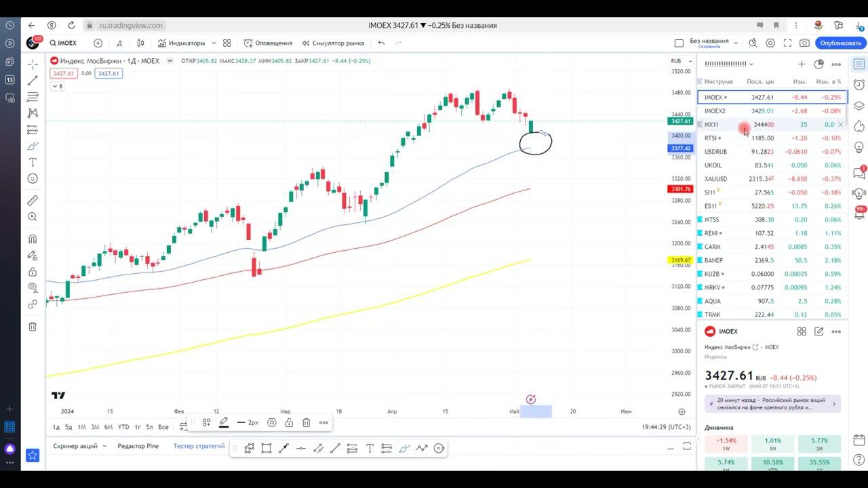Viewport: 868px width, 488px height.
Task: Open the news headline about Российский рынок акций
Action: (x=772, y=404)
